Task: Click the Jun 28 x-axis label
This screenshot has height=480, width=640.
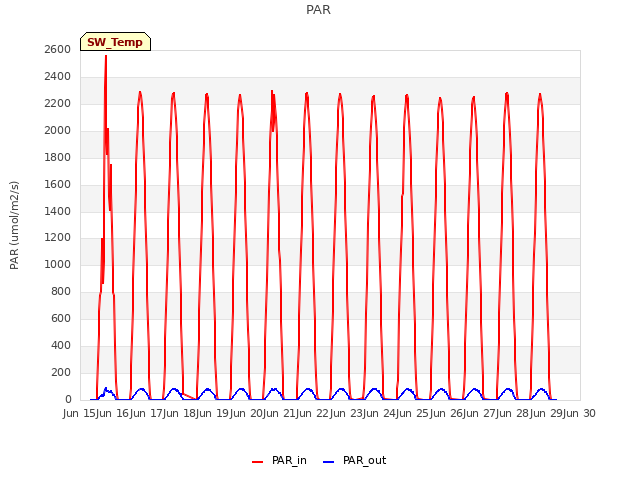Action: (x=513, y=413)
